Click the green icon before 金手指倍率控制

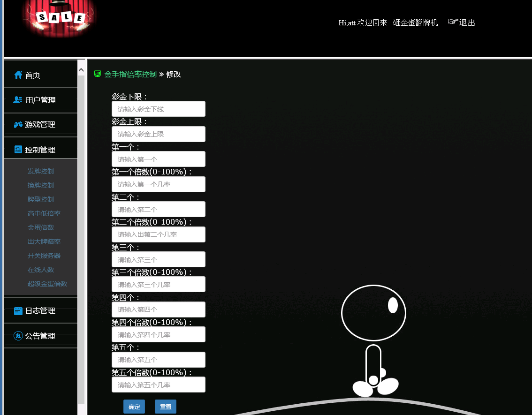(x=97, y=74)
